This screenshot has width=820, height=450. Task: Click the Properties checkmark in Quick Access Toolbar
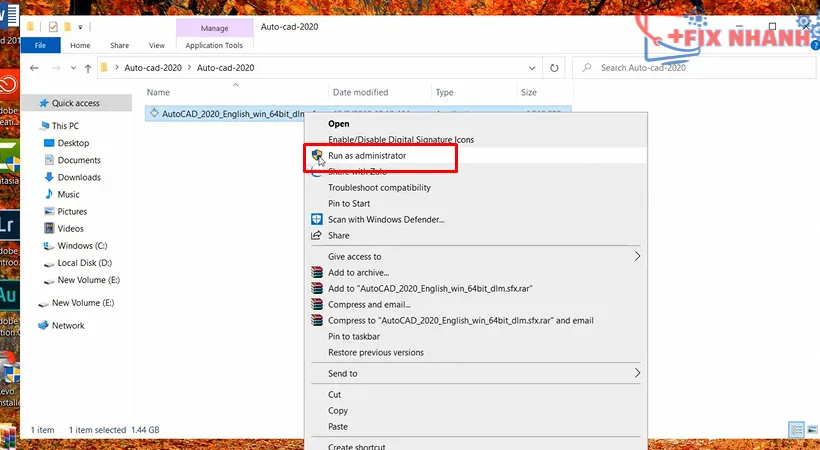click(x=54, y=26)
